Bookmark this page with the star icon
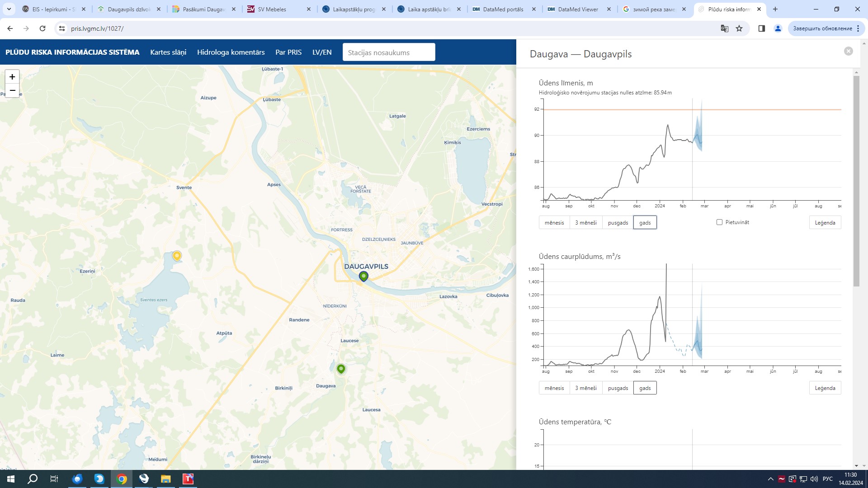 point(739,28)
